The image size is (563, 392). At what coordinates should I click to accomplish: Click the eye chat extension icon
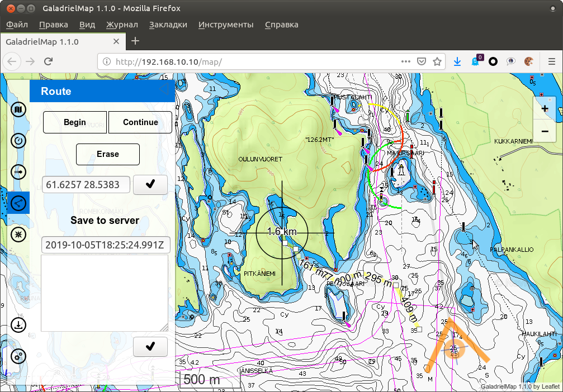click(x=510, y=61)
